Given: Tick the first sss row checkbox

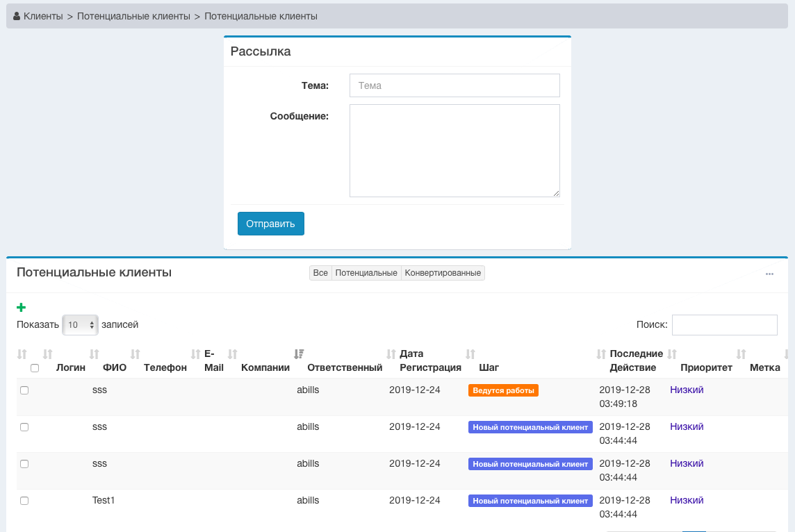Looking at the screenshot, I should click(24, 390).
